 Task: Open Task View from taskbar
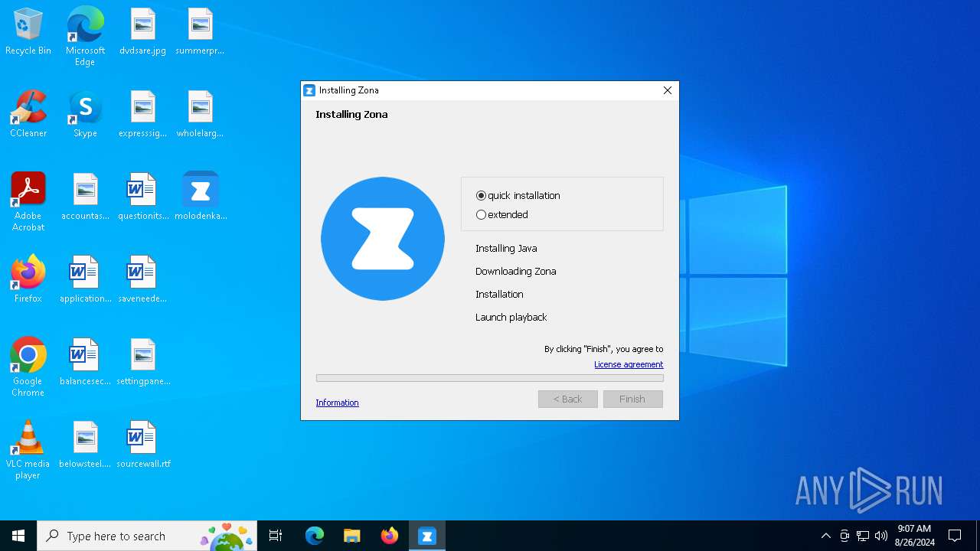click(276, 536)
